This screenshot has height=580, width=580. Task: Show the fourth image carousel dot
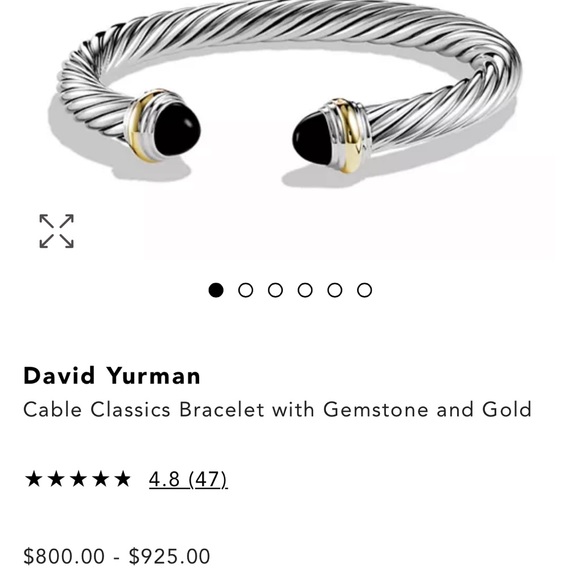(305, 290)
